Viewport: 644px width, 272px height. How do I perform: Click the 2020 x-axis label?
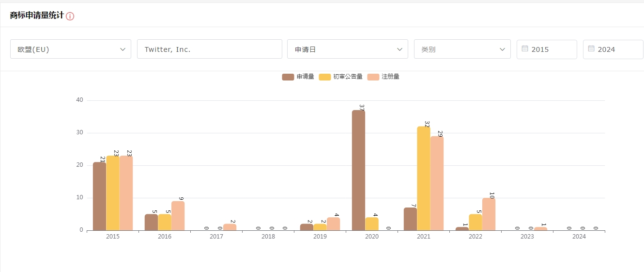click(372, 237)
